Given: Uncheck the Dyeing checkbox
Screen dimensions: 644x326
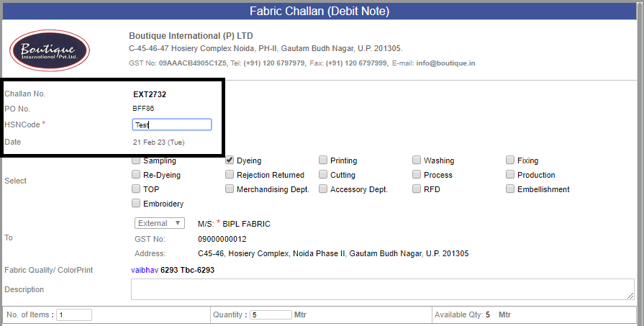Looking at the screenshot, I should [x=230, y=160].
